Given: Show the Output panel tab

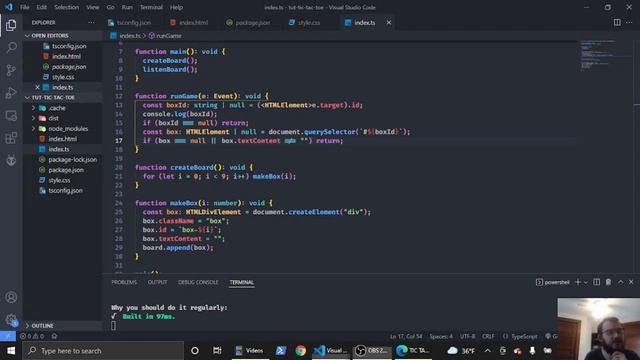Looking at the screenshot, I should pyautogui.click(x=157, y=282).
